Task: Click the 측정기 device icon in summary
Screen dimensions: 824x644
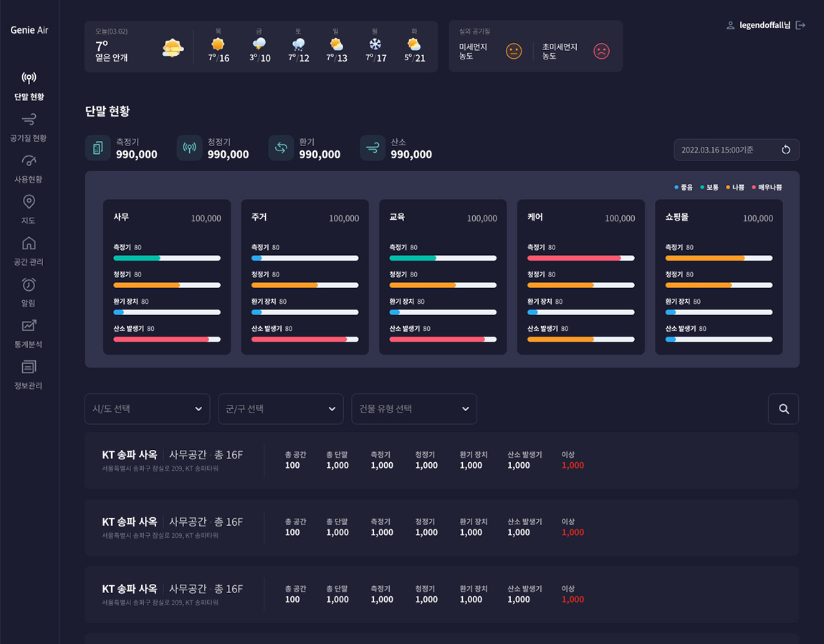Action: (98, 148)
